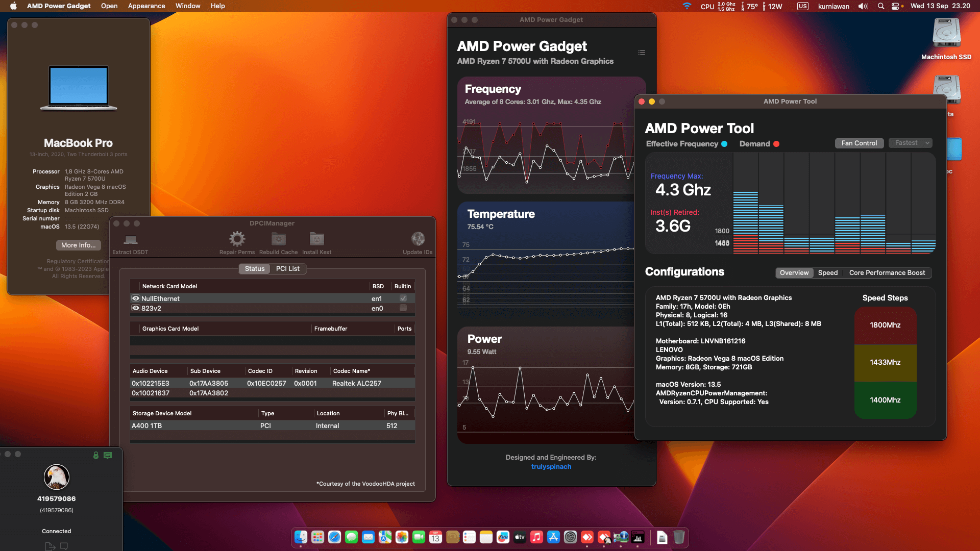The width and height of the screenshot is (980, 551).
Task: Click 1400Mhz green speed step
Action: (x=885, y=400)
